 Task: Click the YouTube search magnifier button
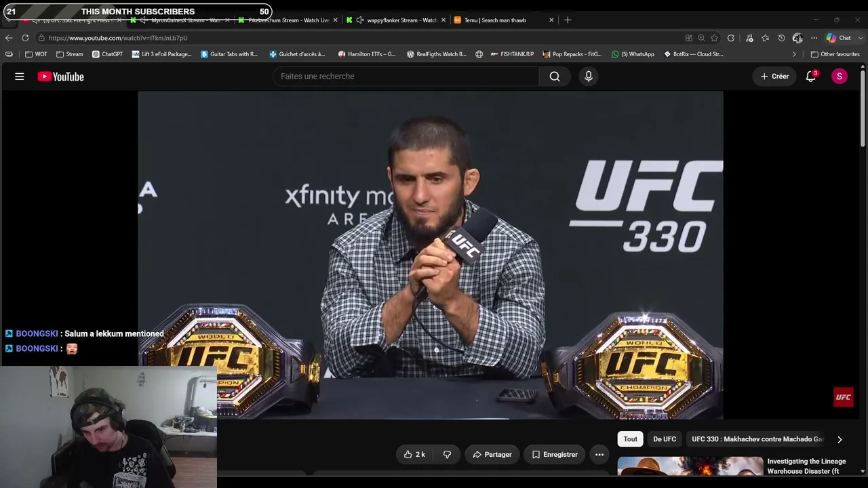point(555,77)
